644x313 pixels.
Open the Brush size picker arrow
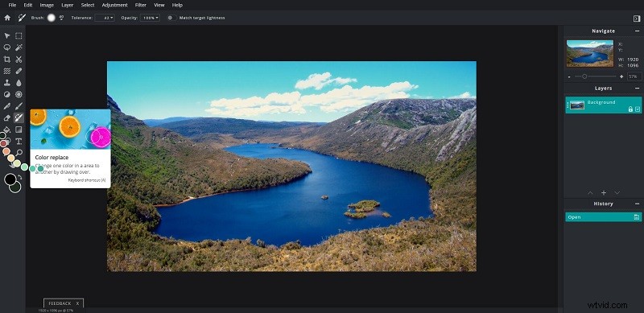coord(62,18)
